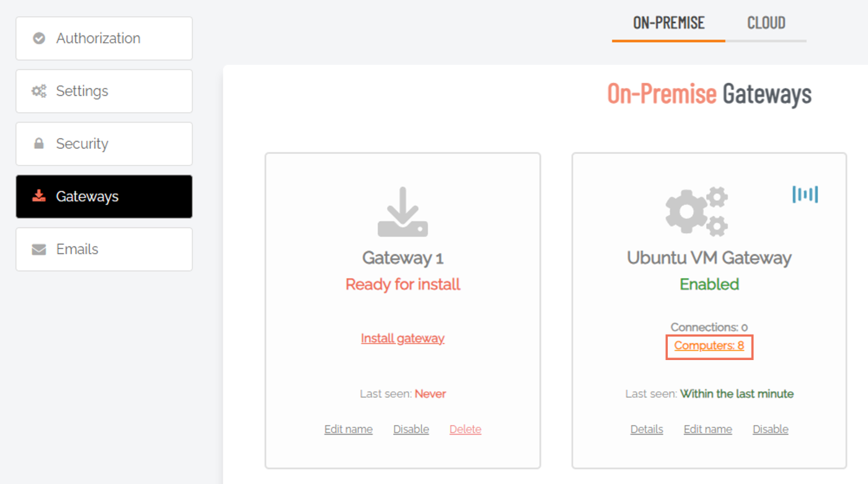The width and height of the screenshot is (868, 484).
Task: Open the Emails menu item
Action: (x=104, y=249)
